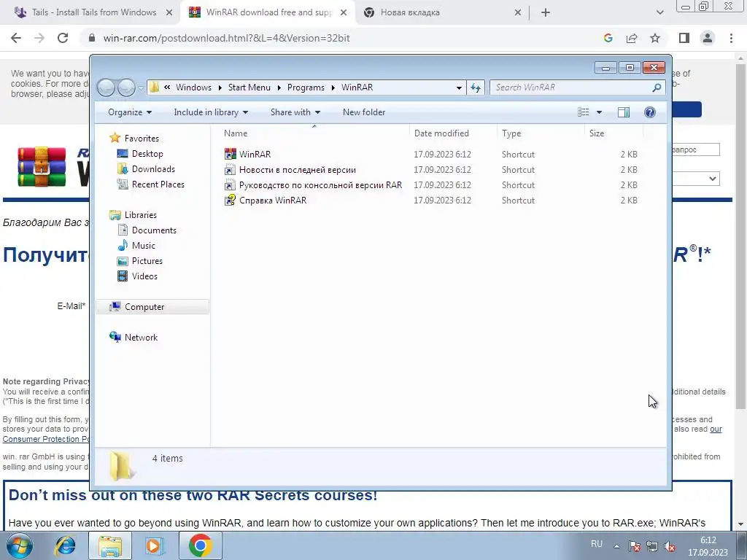
Task: Open Explorer help button
Action: pos(649,112)
